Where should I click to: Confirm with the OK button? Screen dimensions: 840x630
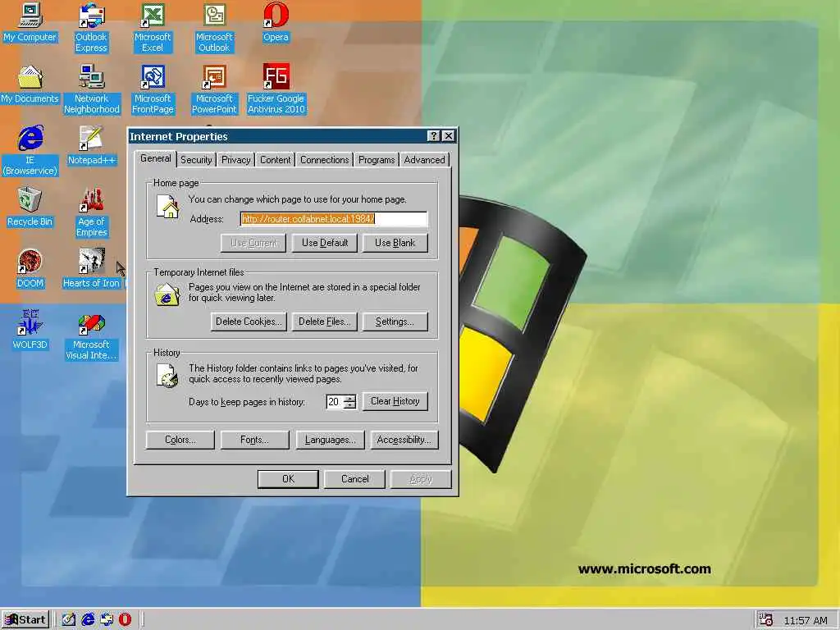pyautogui.click(x=288, y=479)
